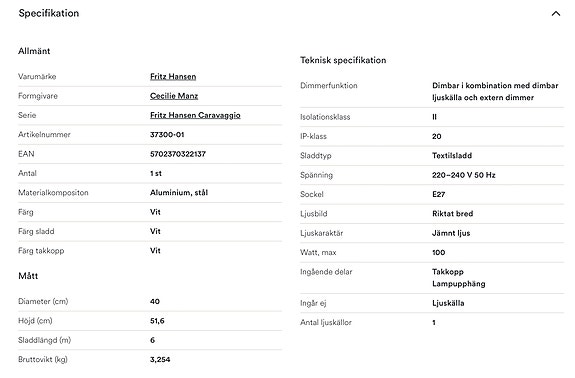Click the Sockel value E27
The image size is (575, 378).
click(438, 194)
